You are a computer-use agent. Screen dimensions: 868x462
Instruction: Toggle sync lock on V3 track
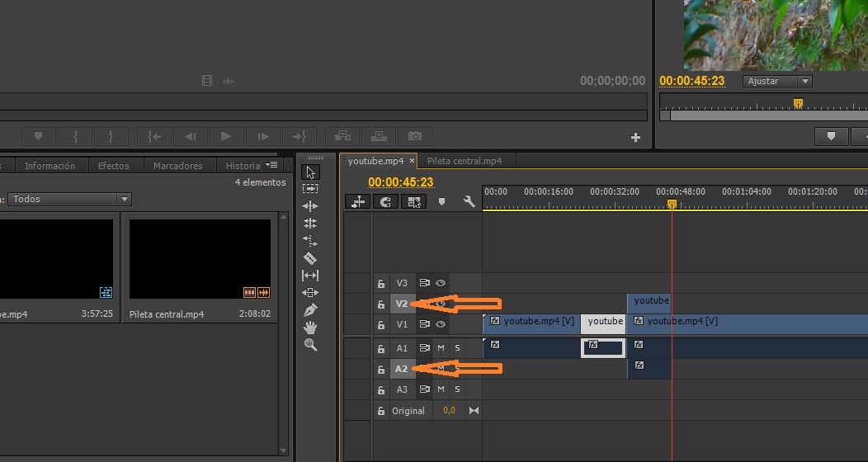[x=425, y=283]
